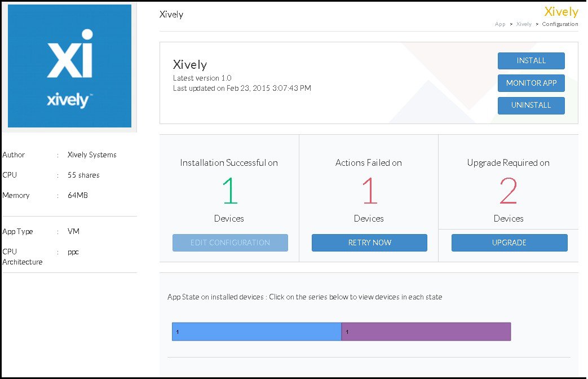Image resolution: width=588 pixels, height=379 pixels.
Task: Click the 'VM' app type value
Action: coord(73,231)
